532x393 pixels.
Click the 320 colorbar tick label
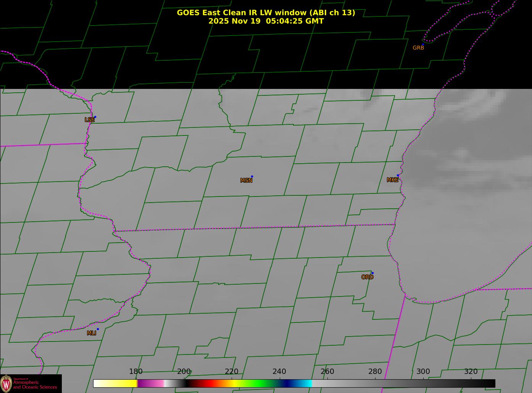tap(471, 372)
